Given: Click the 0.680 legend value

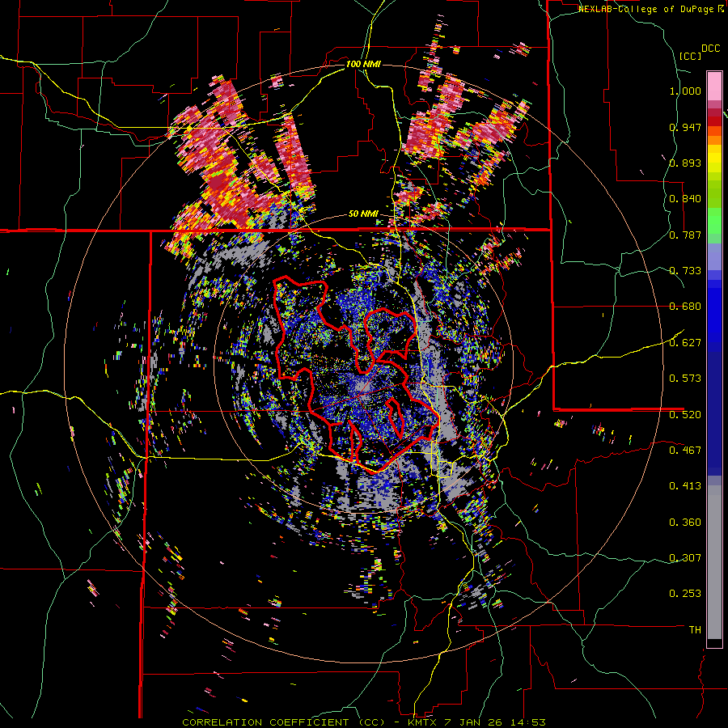Looking at the screenshot, I should [685, 307].
